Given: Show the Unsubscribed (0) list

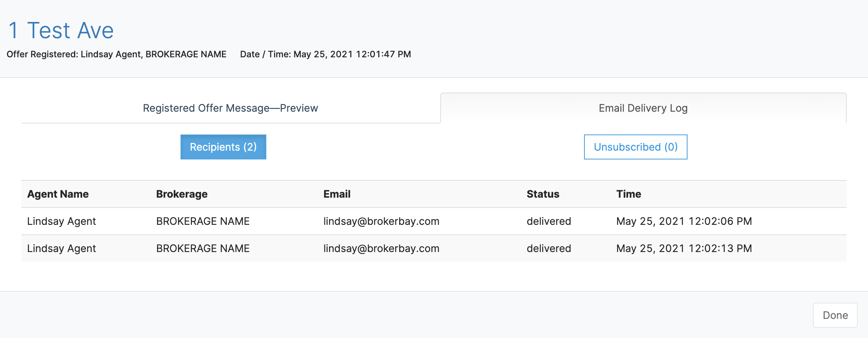Looking at the screenshot, I should 635,147.
